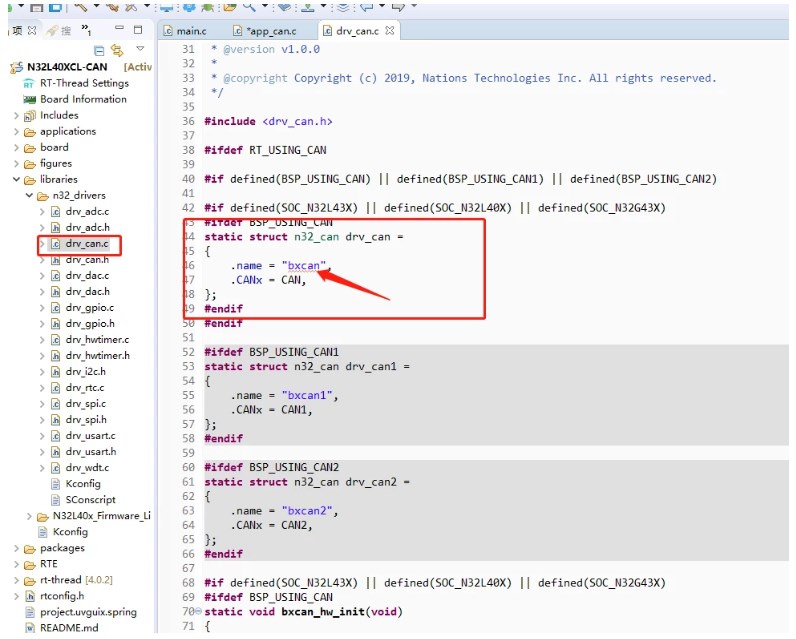The height and width of the screenshot is (639, 796).
Task: Collapse code fold marker at line 70
Action: pyautogui.click(x=199, y=611)
